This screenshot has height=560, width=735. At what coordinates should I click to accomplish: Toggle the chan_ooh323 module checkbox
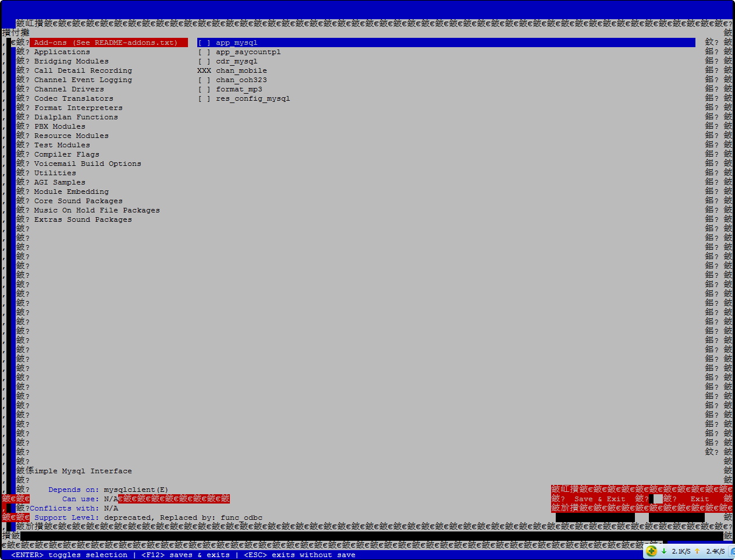click(204, 80)
